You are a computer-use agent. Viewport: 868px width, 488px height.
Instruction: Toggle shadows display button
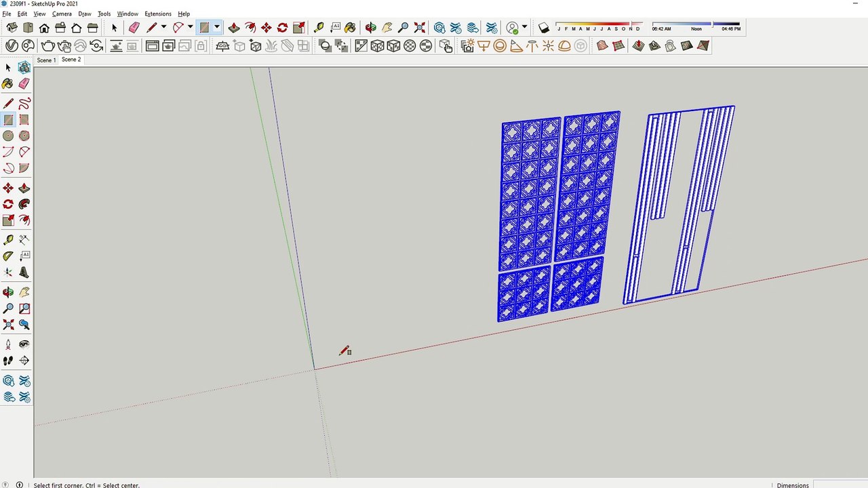tap(544, 28)
